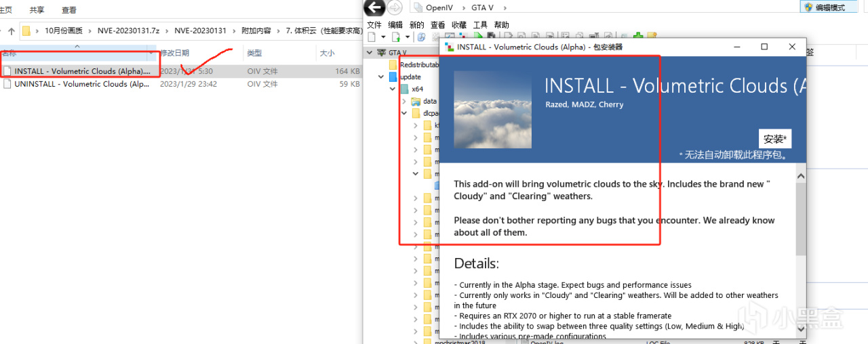Click the update folder label in tree
This screenshot has height=344, width=868.
[410, 77]
